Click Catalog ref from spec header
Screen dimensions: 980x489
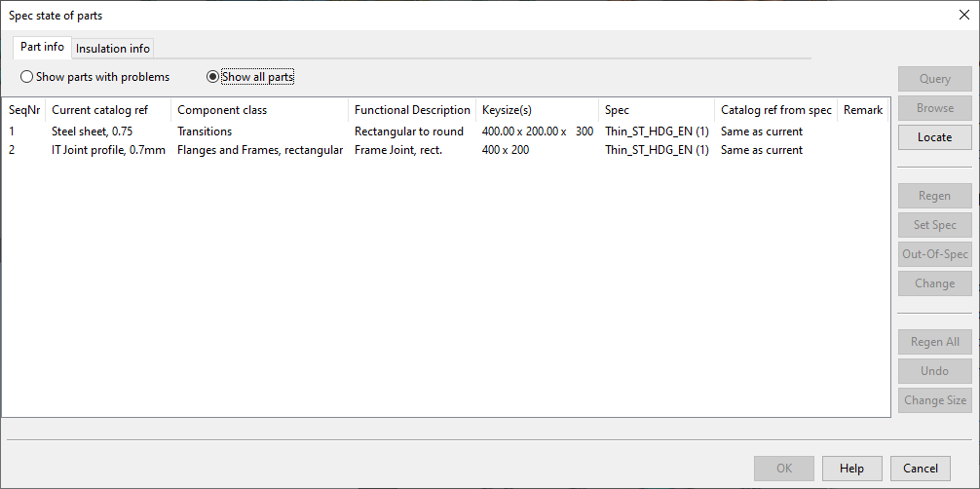775,110
